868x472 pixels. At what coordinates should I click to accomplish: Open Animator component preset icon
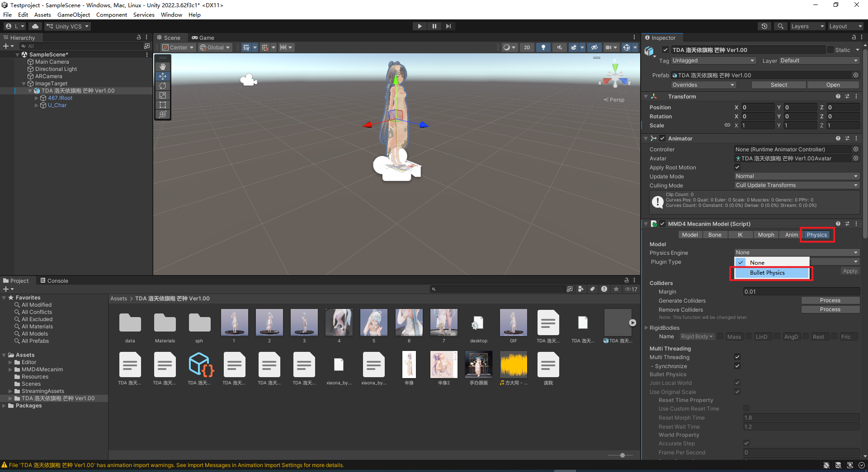847,138
